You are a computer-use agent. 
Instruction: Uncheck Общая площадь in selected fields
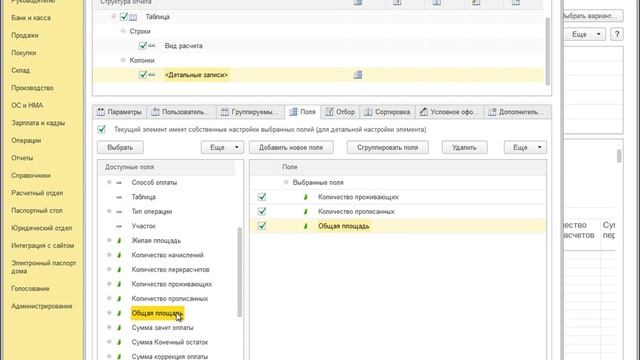pos(262,226)
